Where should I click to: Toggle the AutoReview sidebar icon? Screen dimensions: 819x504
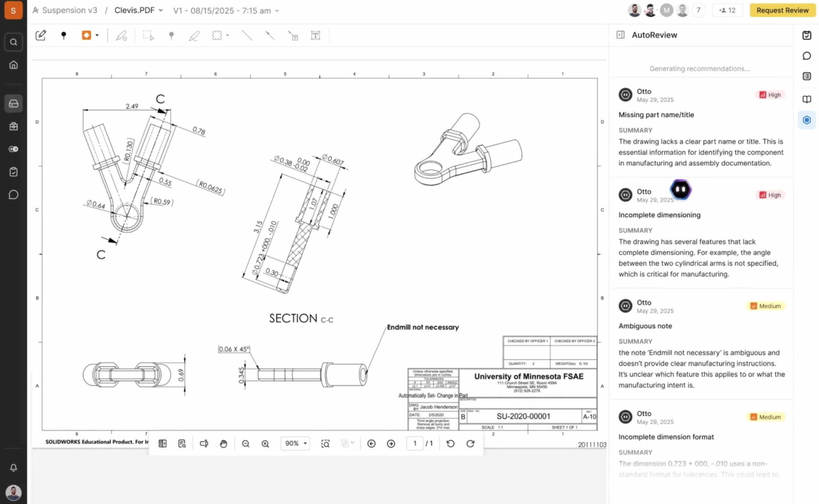806,120
